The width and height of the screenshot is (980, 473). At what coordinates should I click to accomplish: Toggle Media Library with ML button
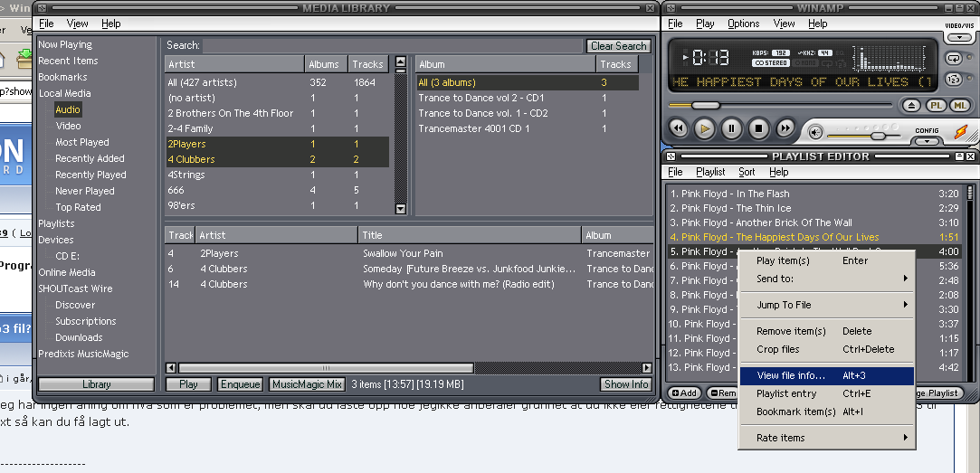tap(960, 106)
